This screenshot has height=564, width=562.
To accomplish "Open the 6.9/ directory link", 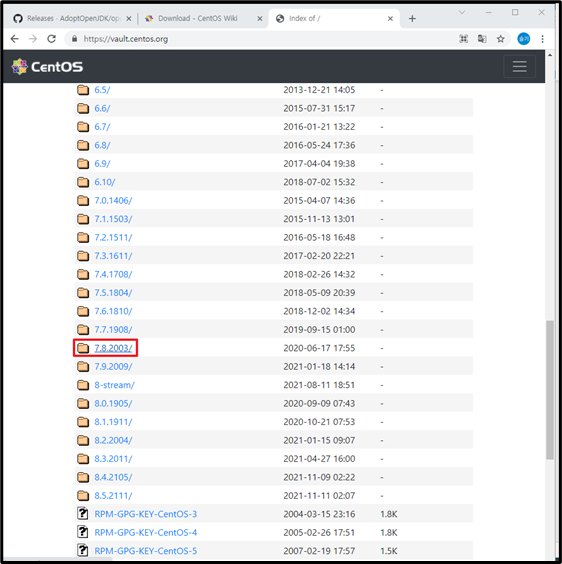I will (x=102, y=164).
